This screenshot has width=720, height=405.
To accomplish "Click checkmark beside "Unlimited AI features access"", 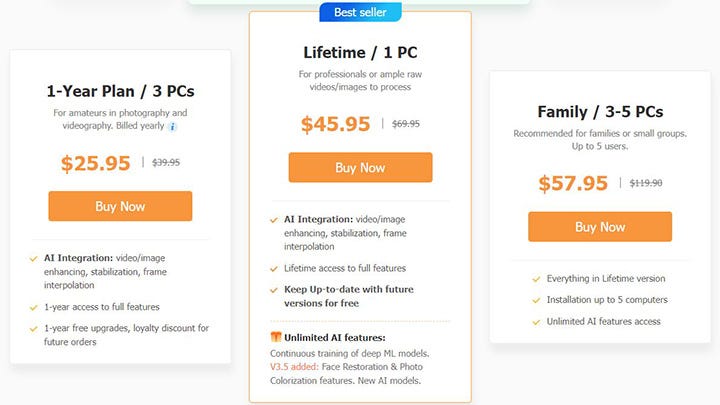I will 535,322.
